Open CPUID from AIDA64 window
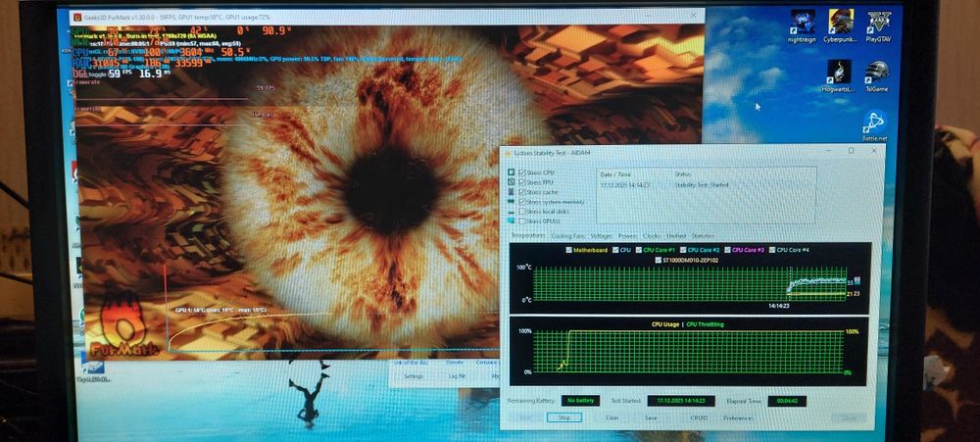The width and height of the screenshot is (980, 442). pyautogui.click(x=698, y=417)
